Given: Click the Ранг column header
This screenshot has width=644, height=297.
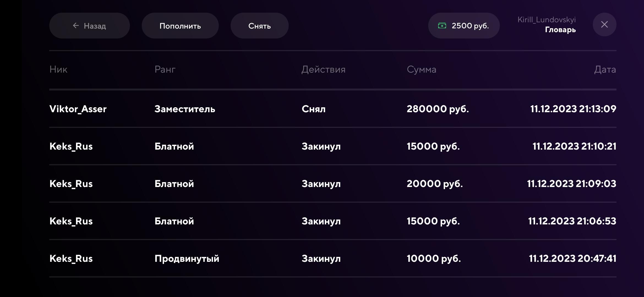Looking at the screenshot, I should [165, 69].
